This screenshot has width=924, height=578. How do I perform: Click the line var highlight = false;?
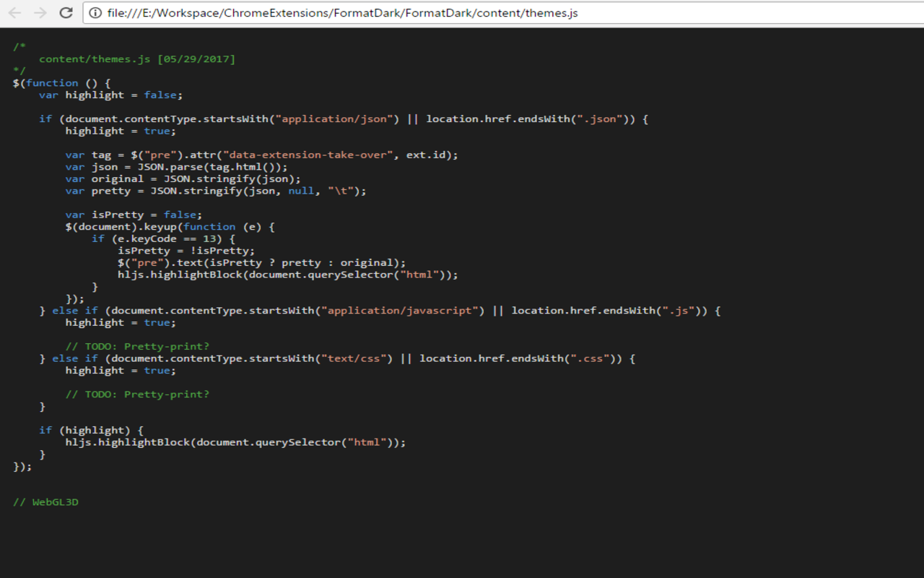coord(111,95)
